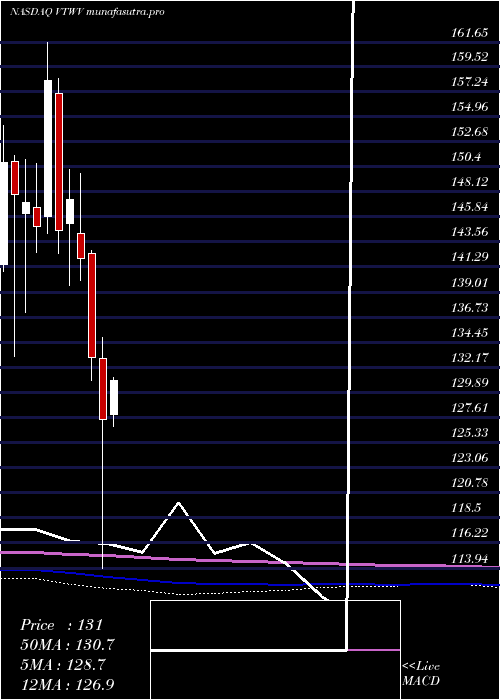Click the <<Live MACD label
Screen dimensions: 500x700
click(421, 673)
